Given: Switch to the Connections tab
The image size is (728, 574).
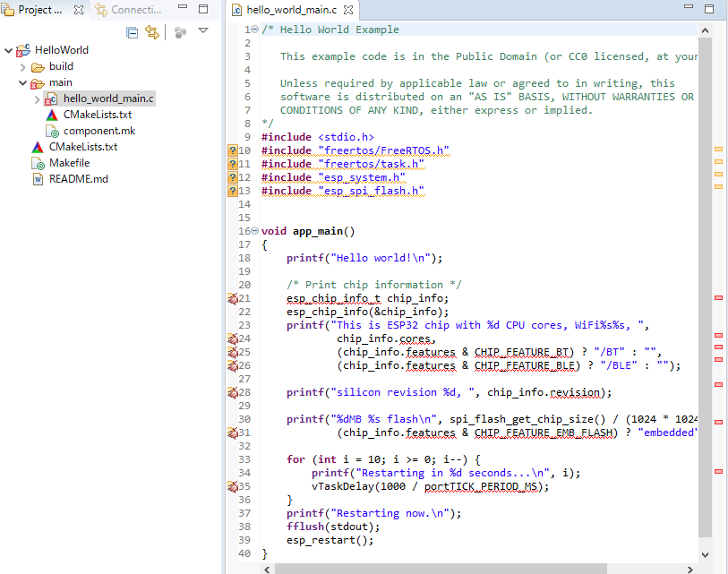Looking at the screenshot, I should pyautogui.click(x=129, y=10).
